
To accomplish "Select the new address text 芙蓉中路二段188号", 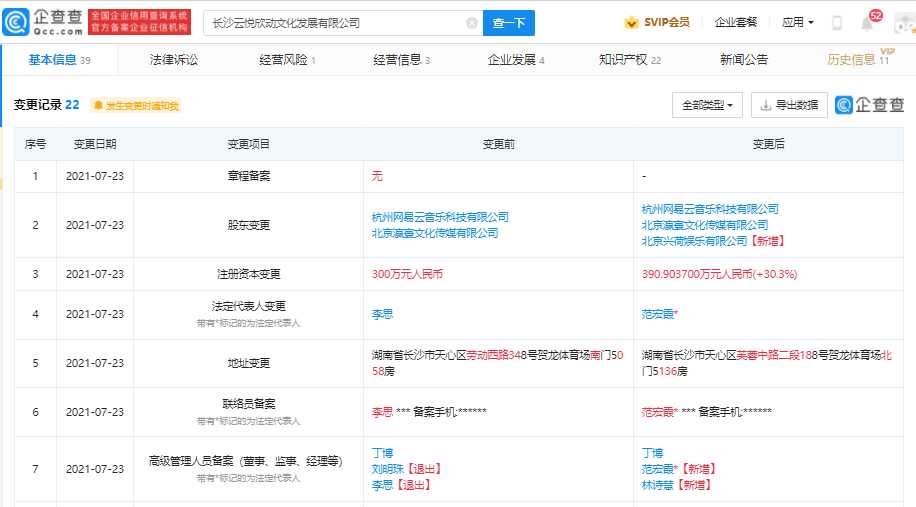I will tap(779, 355).
